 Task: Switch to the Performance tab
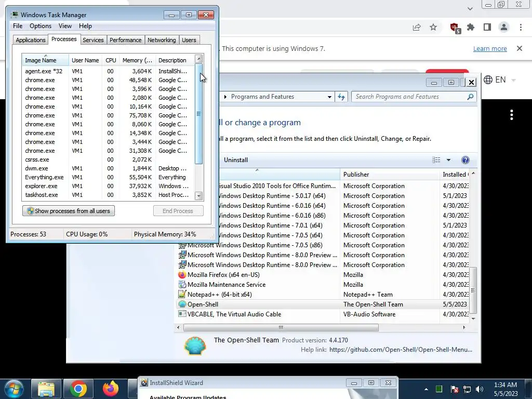pos(126,40)
